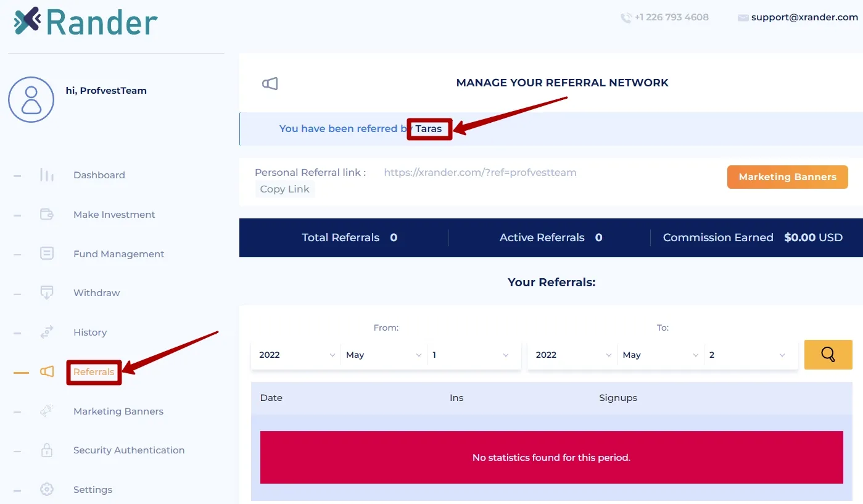The height and width of the screenshot is (504, 863).
Task: Expand the To month dropdown
Action: pyautogui.click(x=661, y=355)
